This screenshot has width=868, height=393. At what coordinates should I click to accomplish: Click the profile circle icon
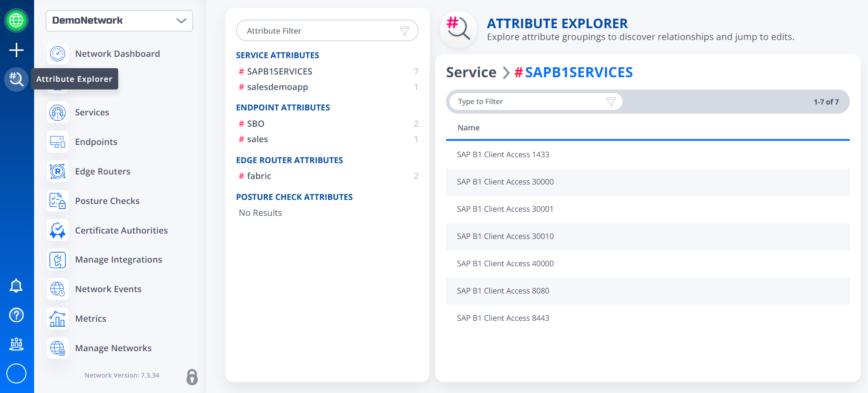pos(16,373)
